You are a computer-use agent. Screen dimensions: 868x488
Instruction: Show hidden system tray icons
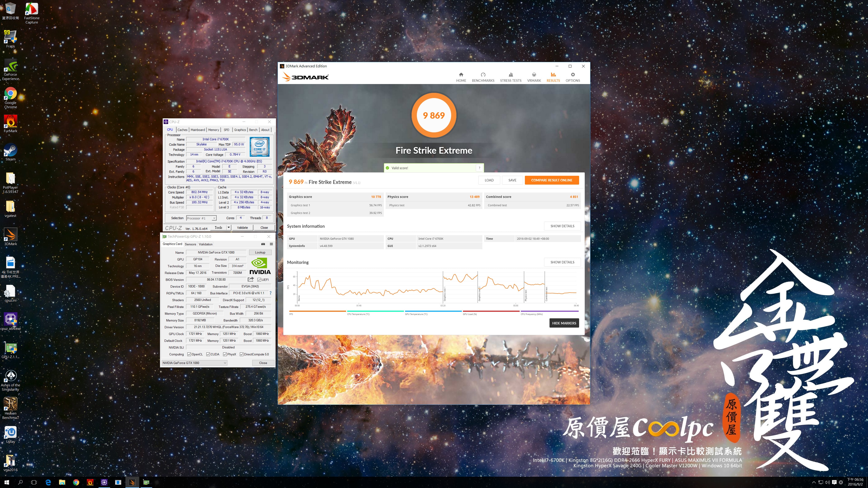tap(814, 482)
